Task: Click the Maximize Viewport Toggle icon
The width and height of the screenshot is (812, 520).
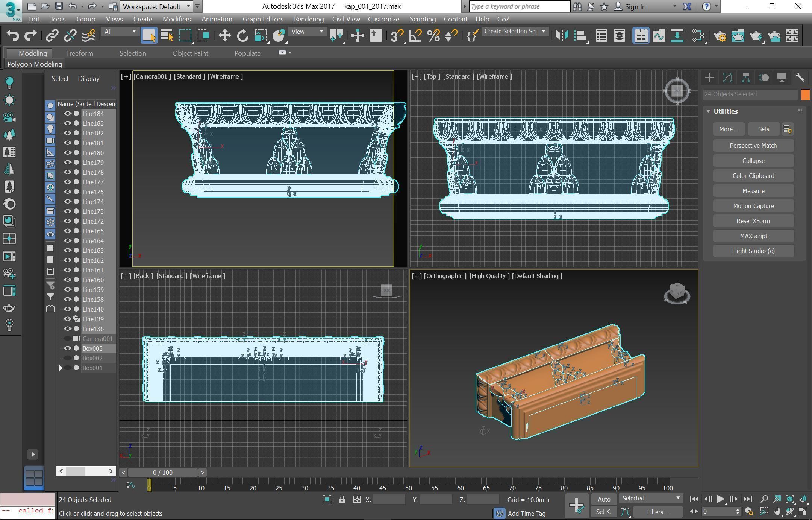Action: pos(803,511)
